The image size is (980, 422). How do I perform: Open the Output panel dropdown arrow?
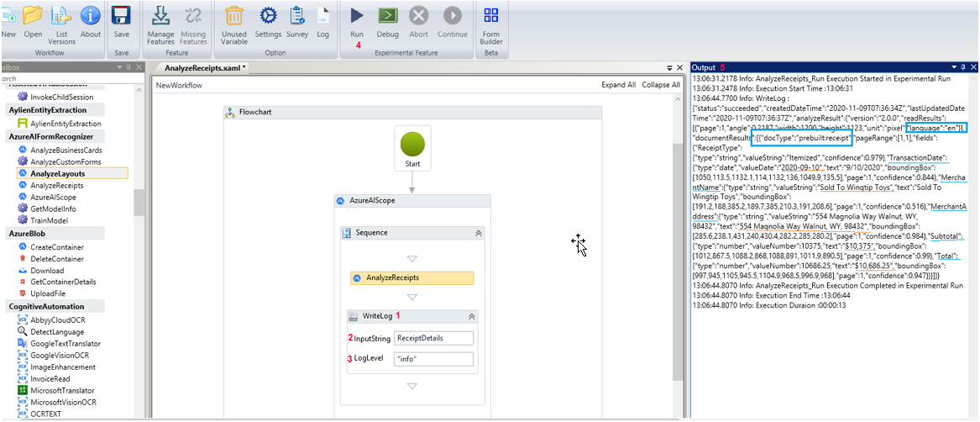click(x=953, y=67)
